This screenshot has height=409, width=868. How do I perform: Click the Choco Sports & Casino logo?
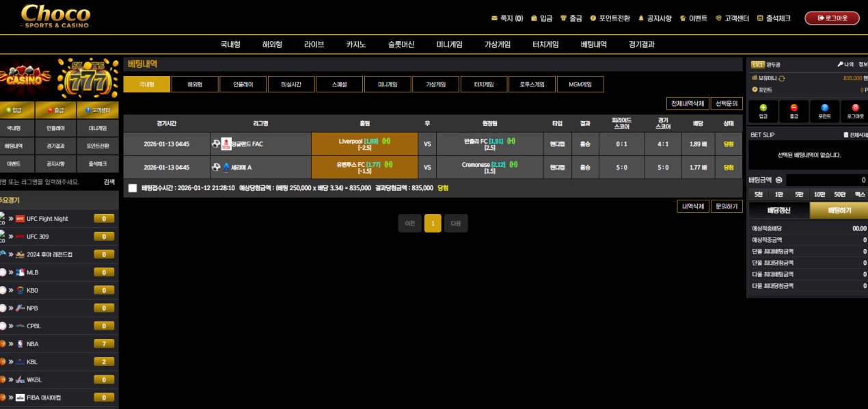55,16
